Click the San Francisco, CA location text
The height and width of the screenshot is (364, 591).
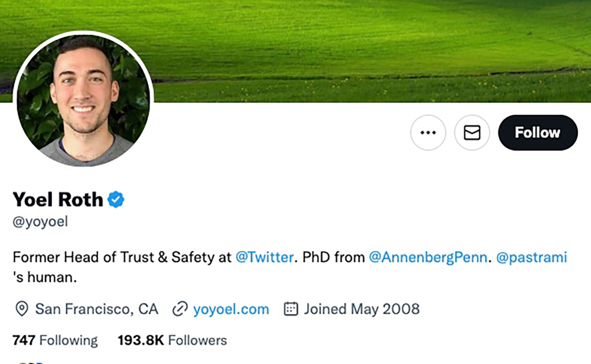[96, 309]
